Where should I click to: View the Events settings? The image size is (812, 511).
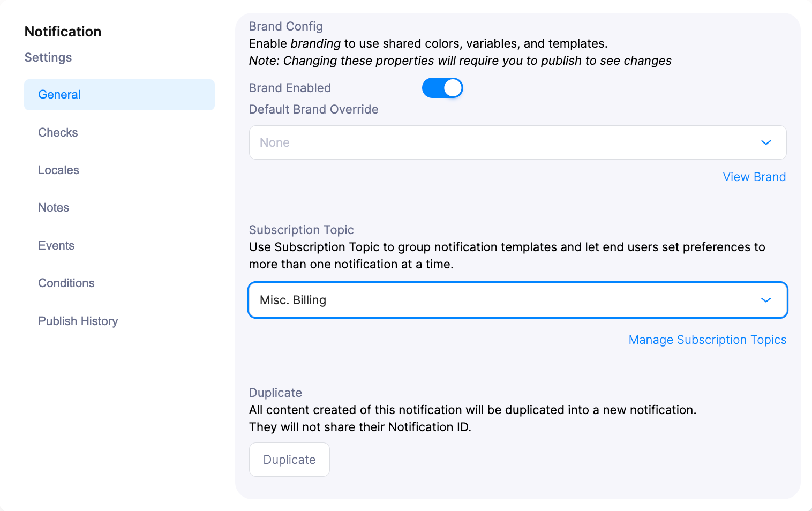tap(56, 245)
